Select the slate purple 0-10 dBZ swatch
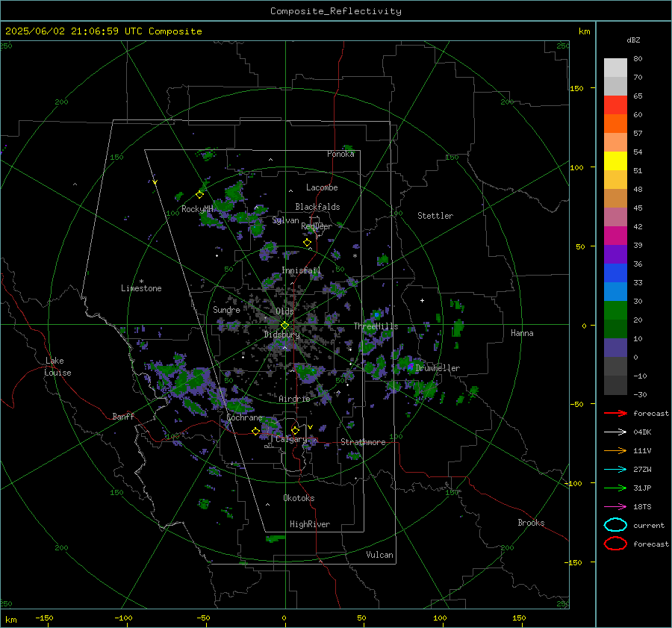Image resolution: width=672 pixels, height=628 pixels. (615, 348)
